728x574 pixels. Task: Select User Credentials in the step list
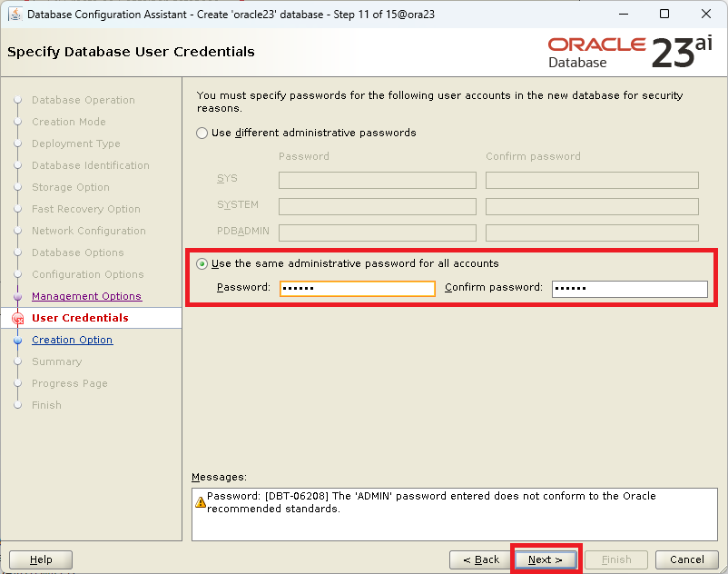click(x=80, y=318)
